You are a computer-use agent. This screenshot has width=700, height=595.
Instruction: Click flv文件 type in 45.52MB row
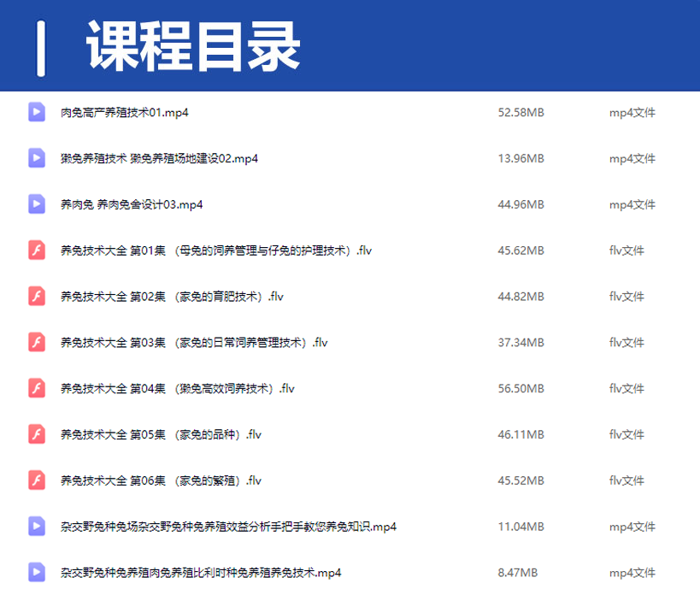click(626, 480)
